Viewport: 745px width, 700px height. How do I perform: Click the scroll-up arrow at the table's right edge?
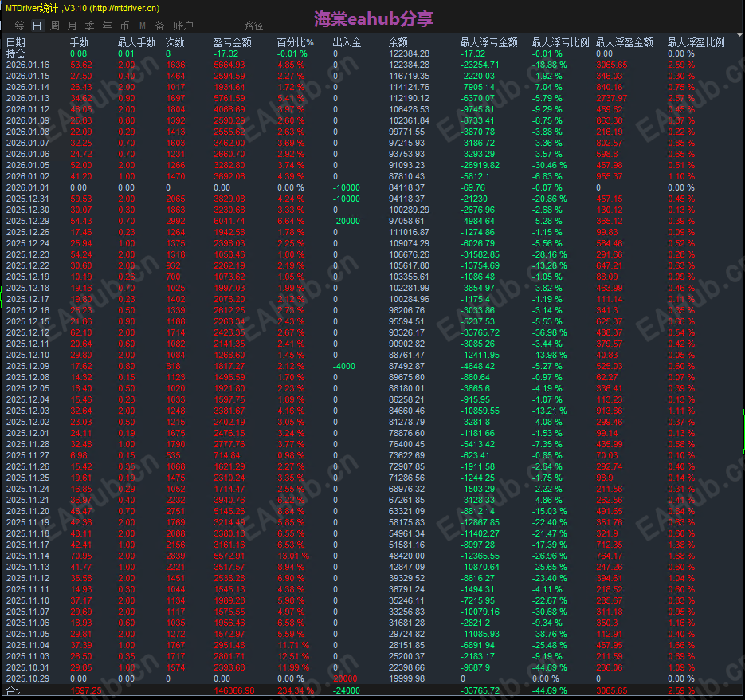coord(740,35)
